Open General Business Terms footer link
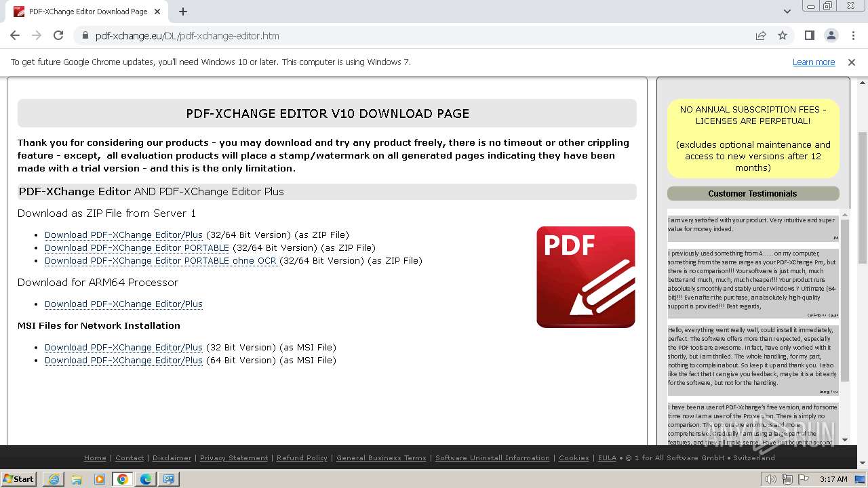 pos(381,457)
